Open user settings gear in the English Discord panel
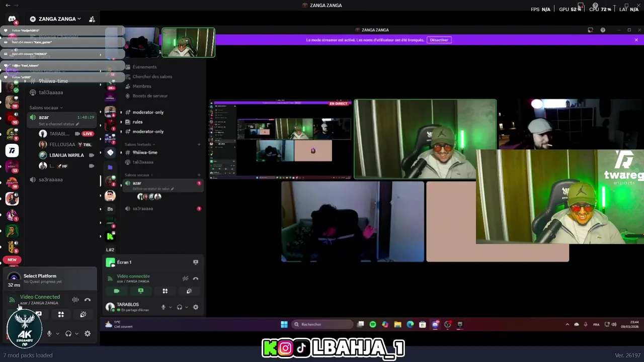This screenshot has width=644, height=362. 88,333
